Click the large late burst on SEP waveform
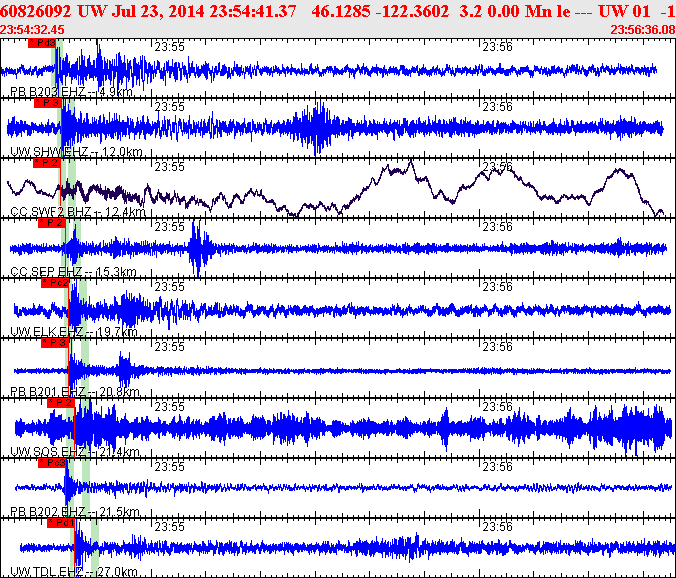 tap(197, 248)
